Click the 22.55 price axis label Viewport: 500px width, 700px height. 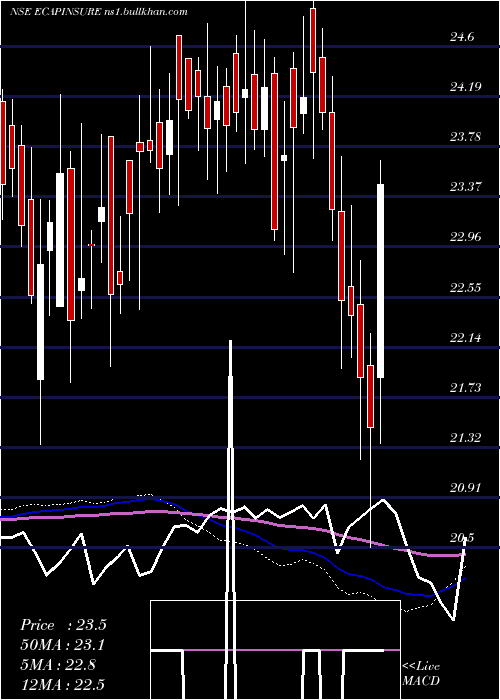466,288
